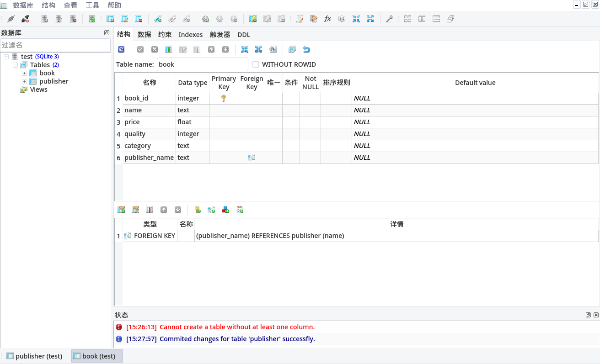Switch to the 数据 tab
This screenshot has width=600, height=364.
[144, 34]
